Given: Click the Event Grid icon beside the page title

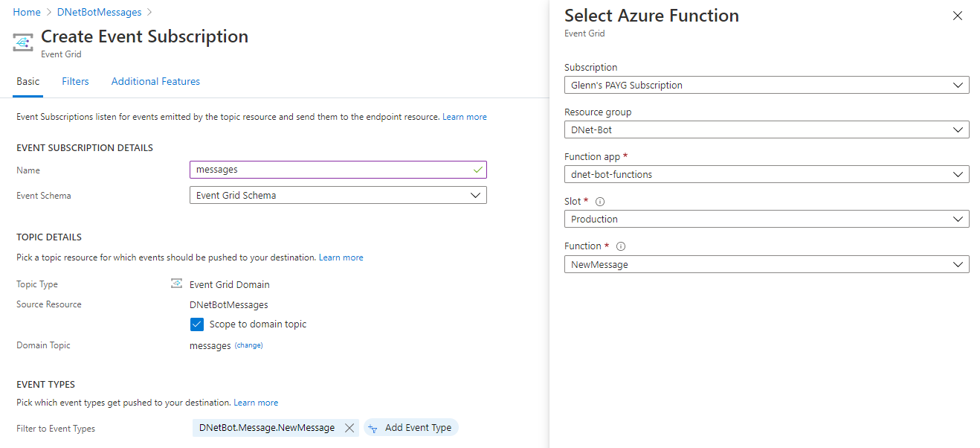Looking at the screenshot, I should click(x=24, y=42).
